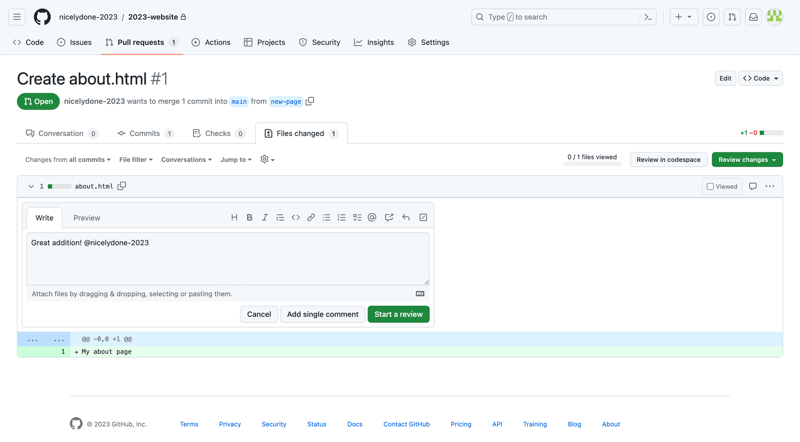Copy the new-page branch name
This screenshot has height=442, width=800.
click(310, 101)
